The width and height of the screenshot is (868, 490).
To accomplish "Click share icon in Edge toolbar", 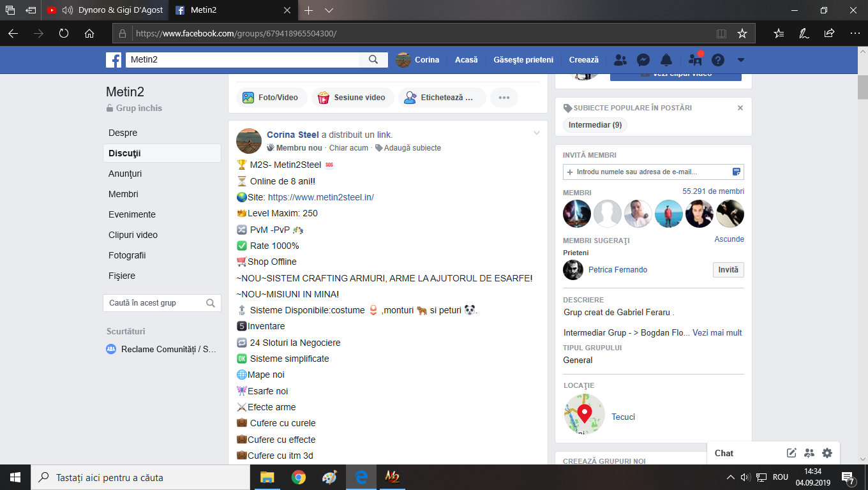I will click(x=829, y=33).
